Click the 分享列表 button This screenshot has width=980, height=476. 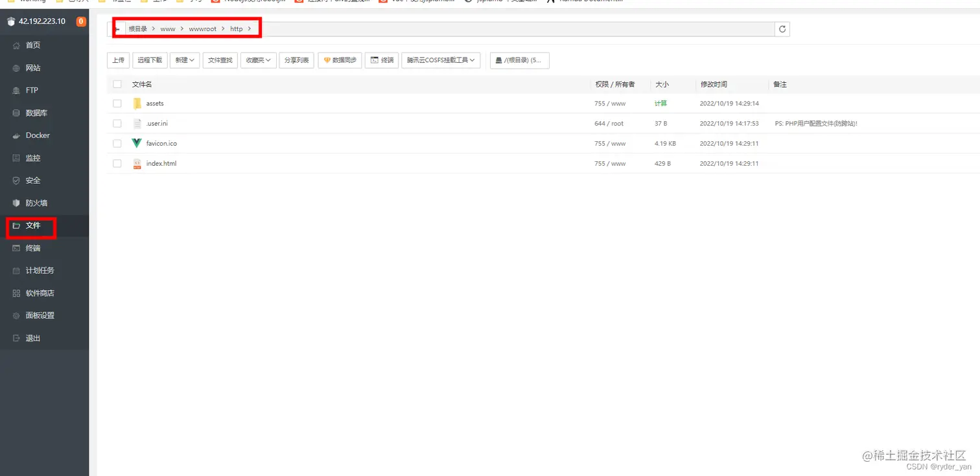[297, 60]
